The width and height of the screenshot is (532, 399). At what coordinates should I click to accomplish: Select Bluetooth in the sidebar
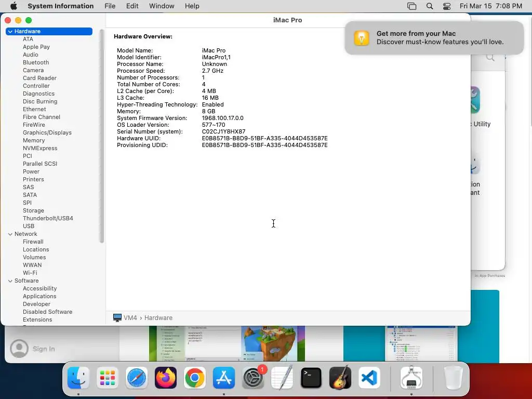tap(36, 62)
